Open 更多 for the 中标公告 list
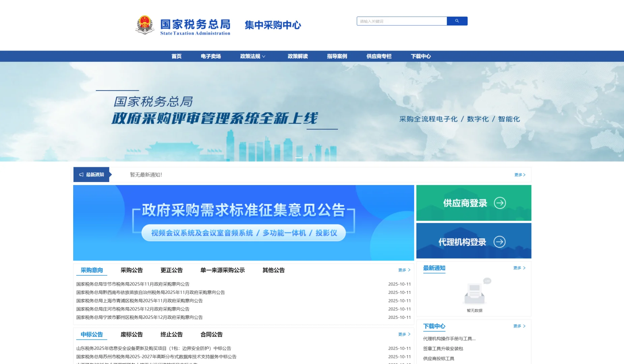This screenshot has height=364, width=624. (x=404, y=334)
